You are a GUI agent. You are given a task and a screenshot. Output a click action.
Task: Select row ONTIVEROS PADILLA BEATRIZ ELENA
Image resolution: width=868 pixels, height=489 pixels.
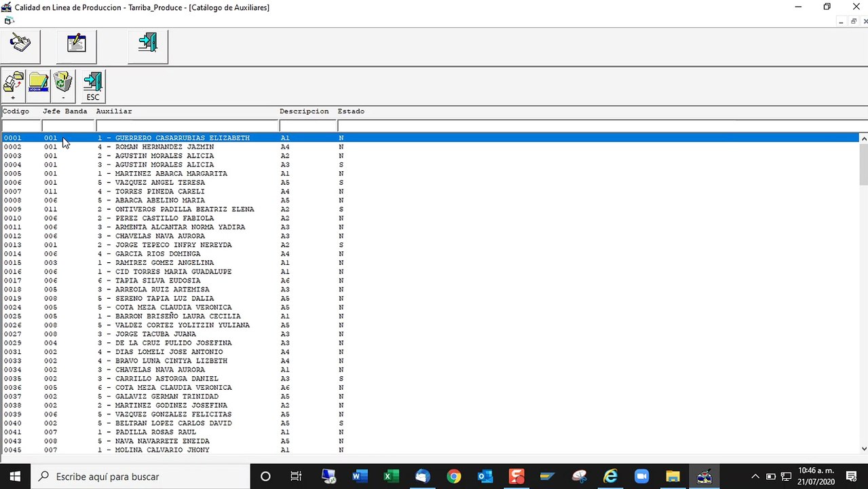[430, 209]
